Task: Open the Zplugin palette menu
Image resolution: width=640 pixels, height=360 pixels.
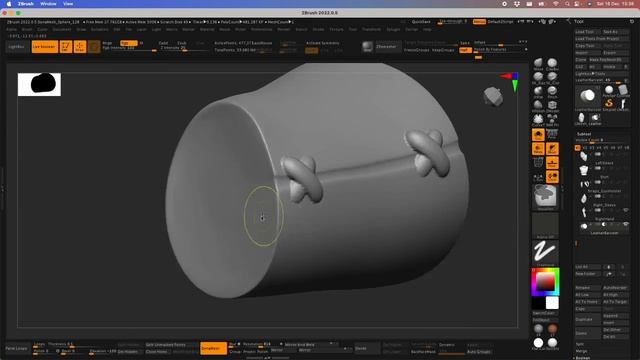Action: tap(393, 29)
